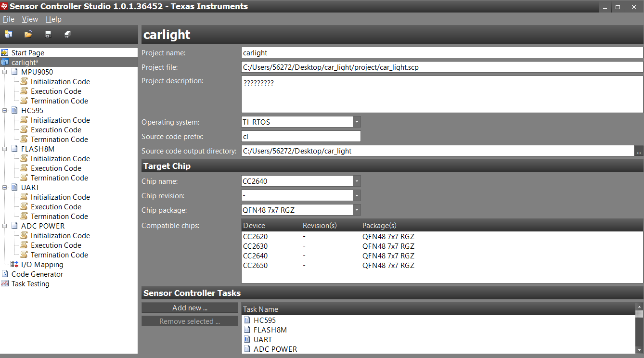The image size is (644, 358).
Task: Select the CC2640 row in Compatible chips
Action: click(x=442, y=256)
